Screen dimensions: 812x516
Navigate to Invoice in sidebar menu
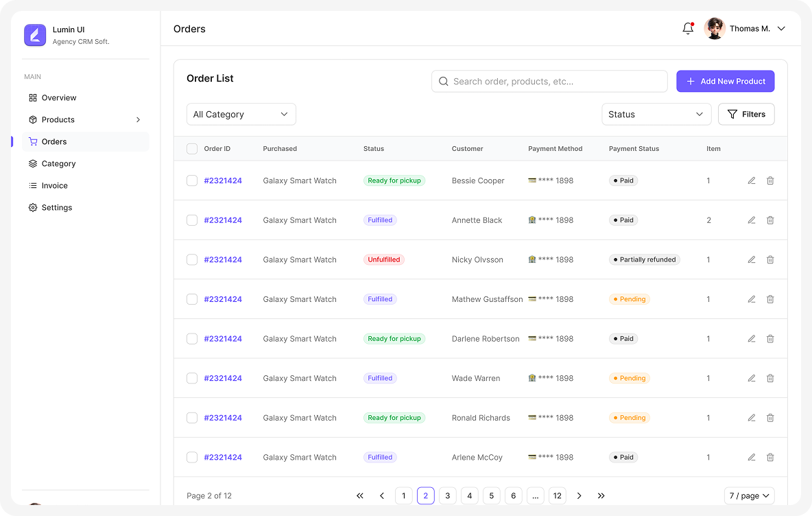[55, 186]
